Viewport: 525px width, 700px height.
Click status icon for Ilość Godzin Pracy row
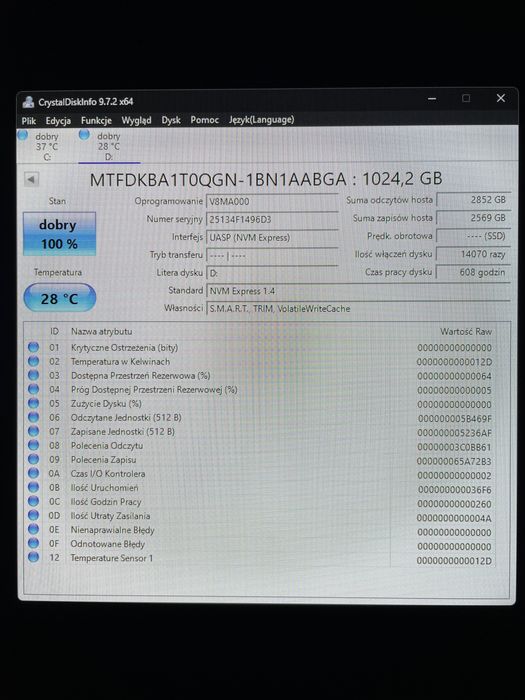tap(33, 501)
